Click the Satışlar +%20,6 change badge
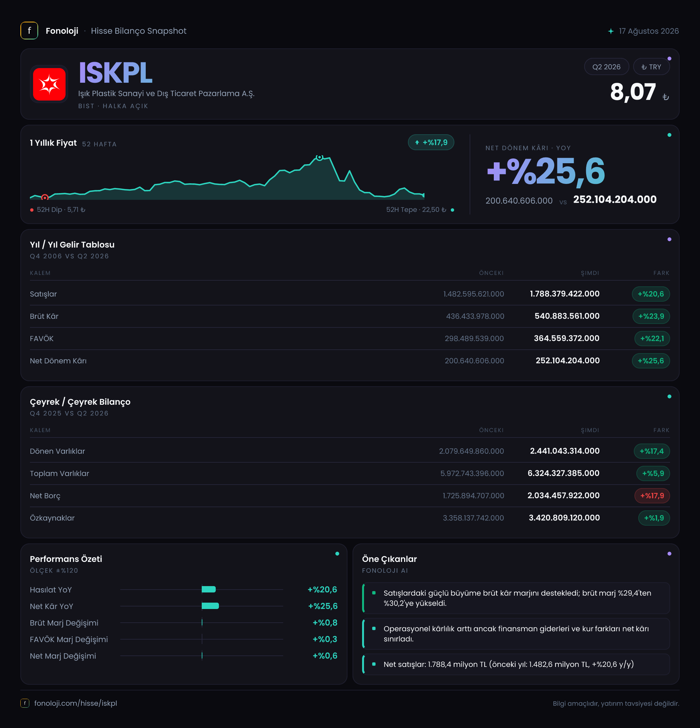This screenshot has width=700, height=728. coord(651,294)
